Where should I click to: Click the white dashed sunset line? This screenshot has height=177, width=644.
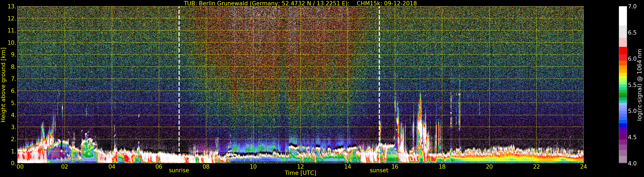(x=379, y=75)
